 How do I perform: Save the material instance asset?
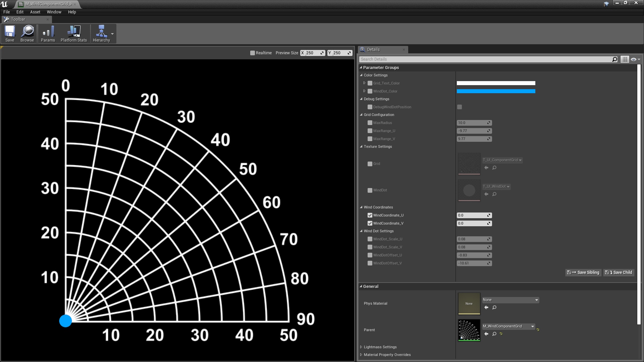(x=10, y=34)
